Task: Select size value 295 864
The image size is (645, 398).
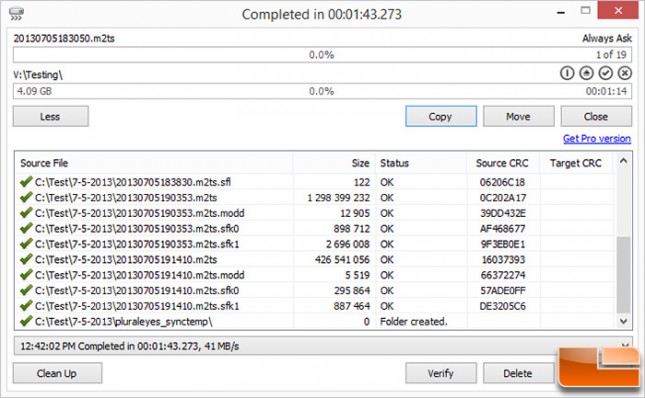Action: tap(352, 291)
